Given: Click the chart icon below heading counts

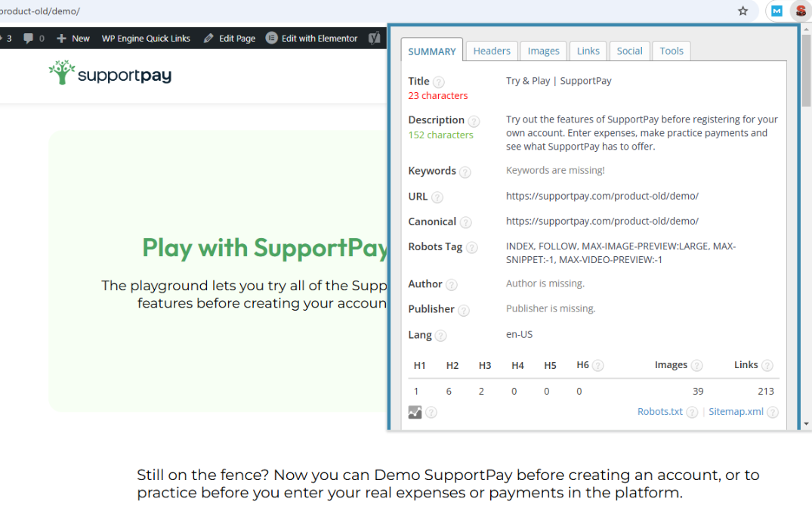Looking at the screenshot, I should (415, 412).
